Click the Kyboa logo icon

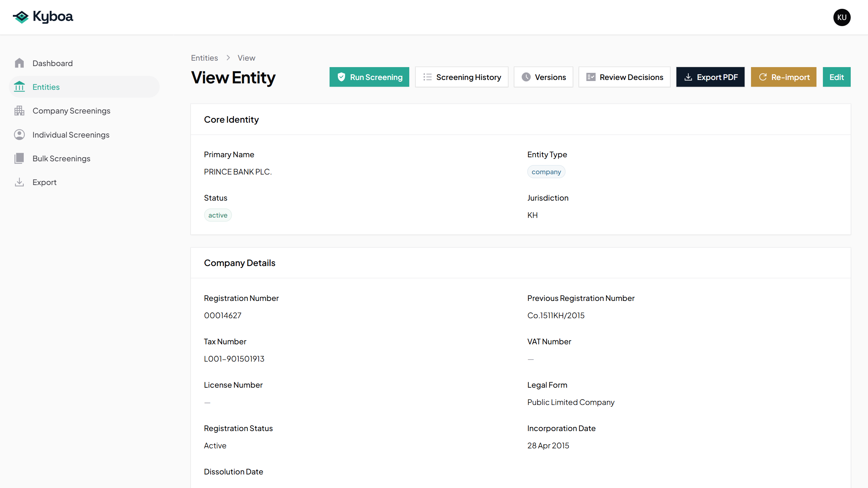click(x=21, y=17)
